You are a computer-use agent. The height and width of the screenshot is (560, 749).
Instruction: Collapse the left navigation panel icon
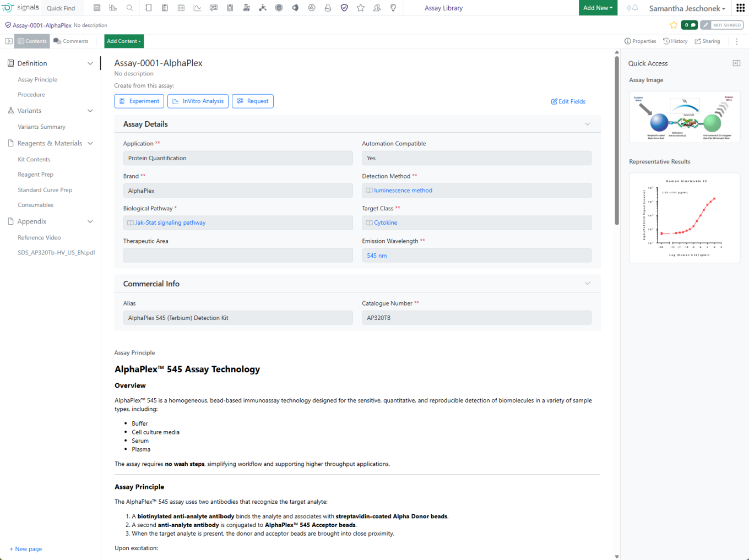(9, 41)
